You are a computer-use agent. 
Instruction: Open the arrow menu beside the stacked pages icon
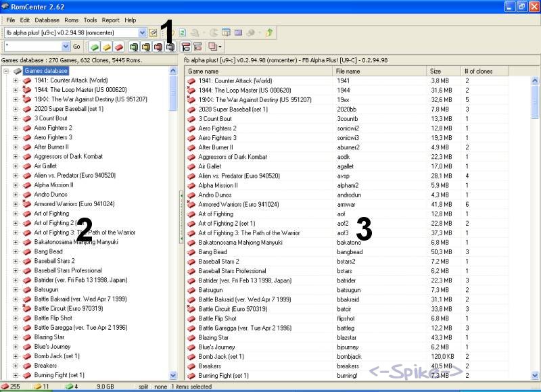tap(220, 47)
